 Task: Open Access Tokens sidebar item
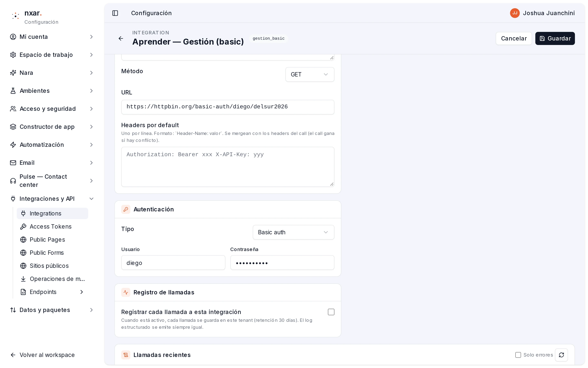(52, 227)
